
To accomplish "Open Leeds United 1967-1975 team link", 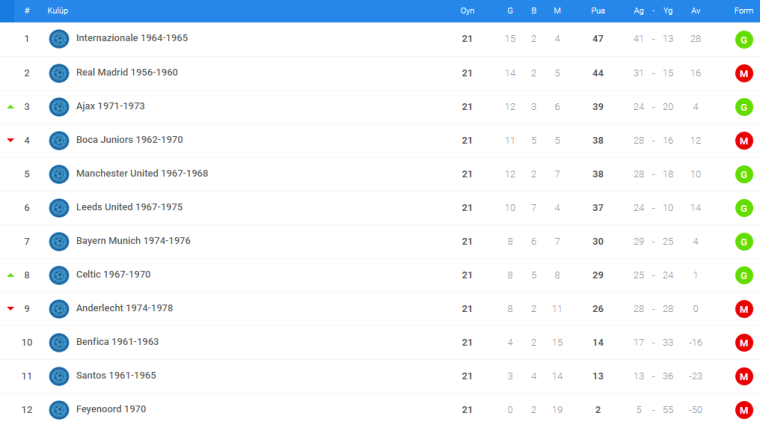I will tap(129, 207).
